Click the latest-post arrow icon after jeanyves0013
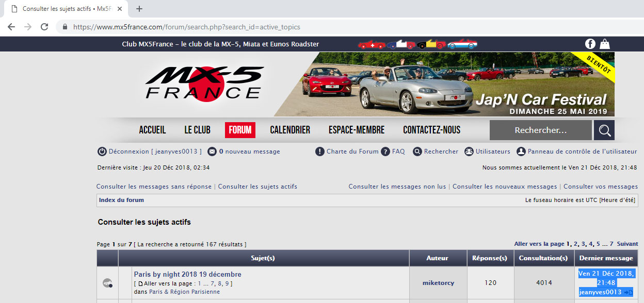The image size is (644, 303). 628,292
